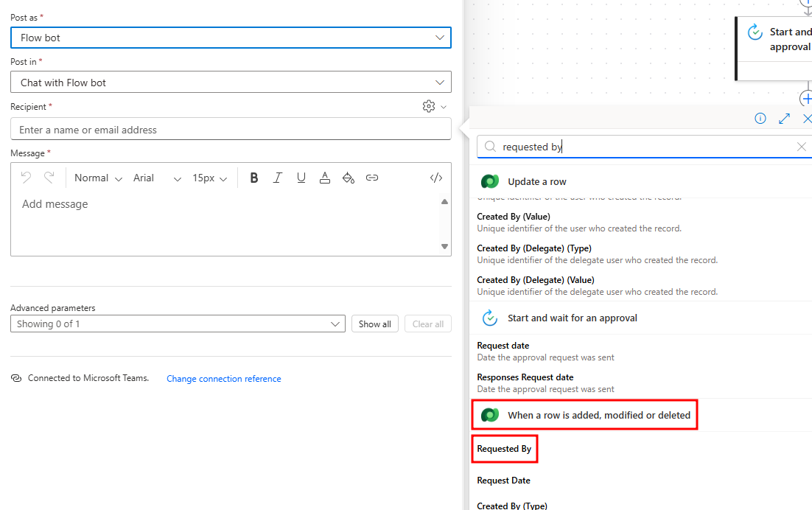Click Dataverse icon beside When a row is added

(x=490, y=415)
